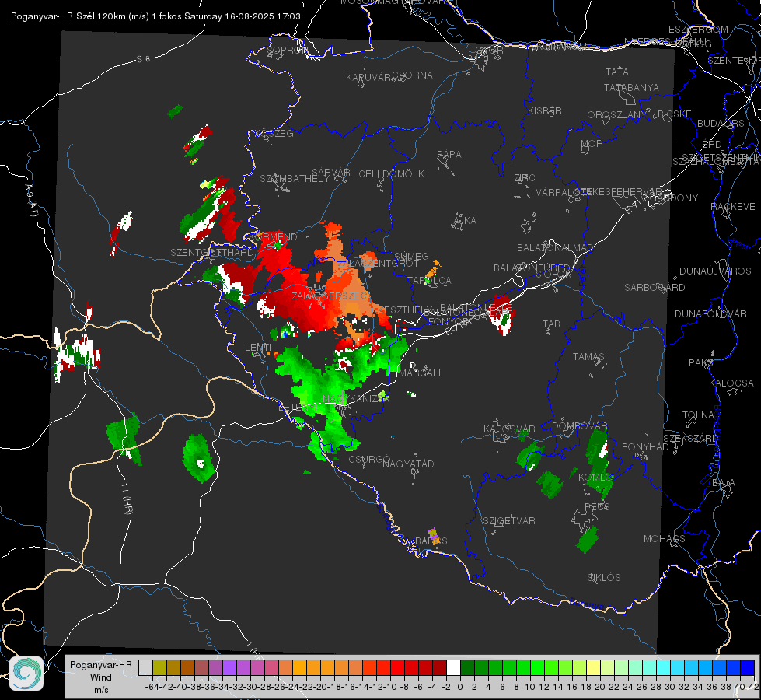Click the SIKLÓS label
Viewport: 761px width, 700px height.
click(x=604, y=578)
